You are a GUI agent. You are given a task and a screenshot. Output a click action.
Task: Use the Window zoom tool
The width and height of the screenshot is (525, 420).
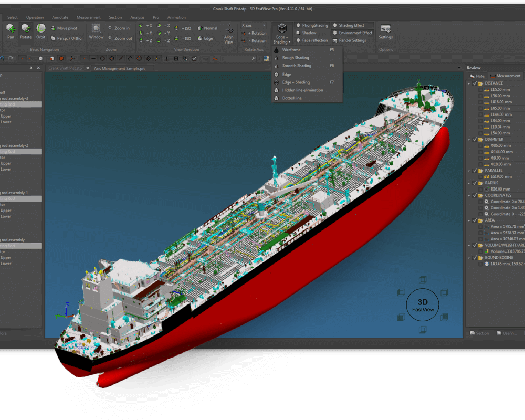[x=96, y=31]
